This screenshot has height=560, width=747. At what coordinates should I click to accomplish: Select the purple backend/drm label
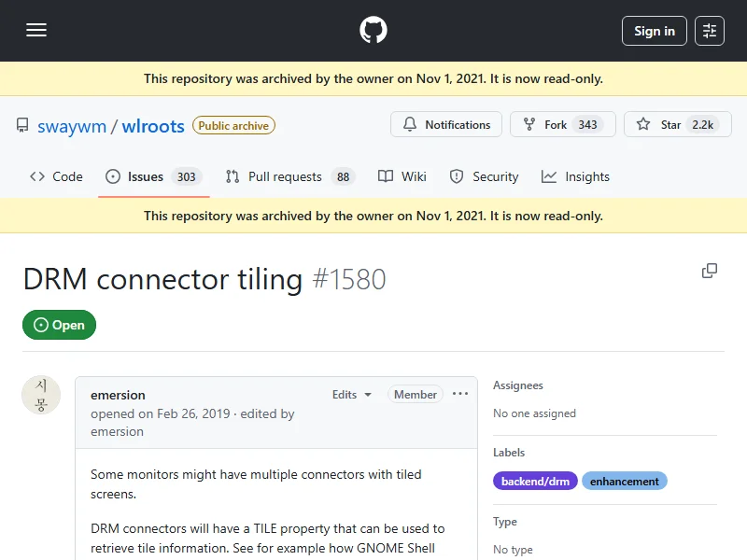pos(535,482)
